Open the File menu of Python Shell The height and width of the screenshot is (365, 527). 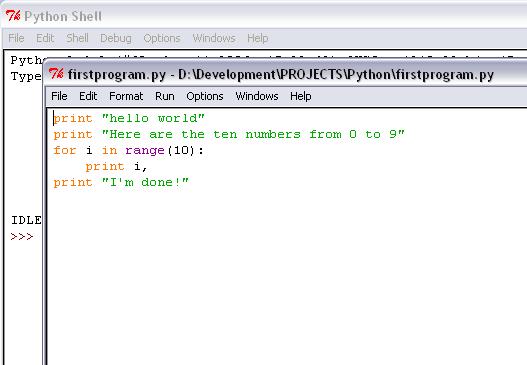[16, 38]
